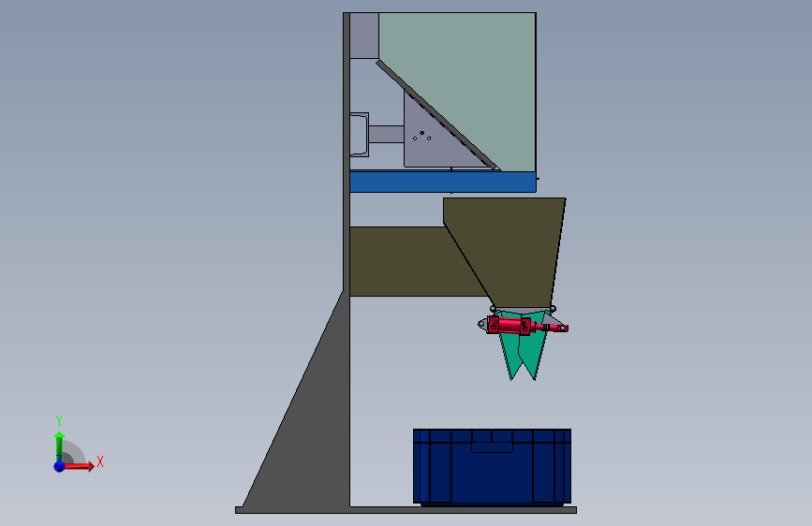Select the olive horizontal arm left of hopper

[409, 261]
